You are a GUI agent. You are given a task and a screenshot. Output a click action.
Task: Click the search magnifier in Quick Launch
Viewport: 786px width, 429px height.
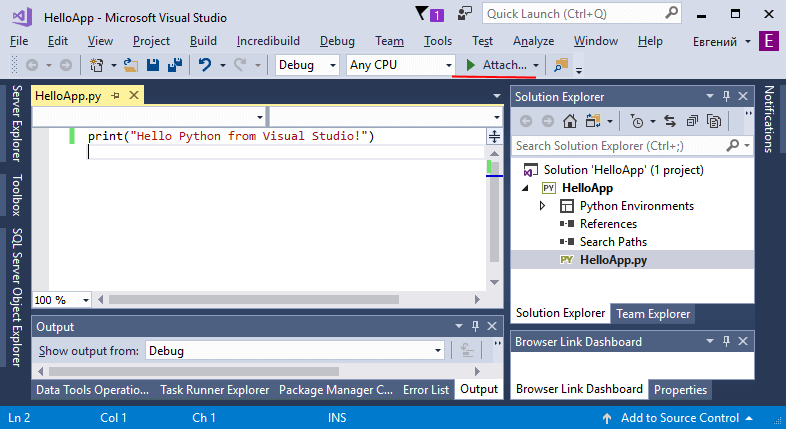pyautogui.click(x=671, y=13)
